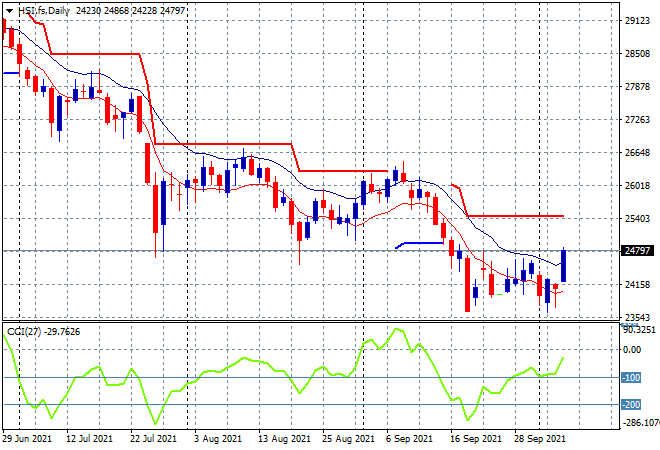The width and height of the screenshot is (660, 450).
Task: Click price scale value 27263
Action: 637,120
